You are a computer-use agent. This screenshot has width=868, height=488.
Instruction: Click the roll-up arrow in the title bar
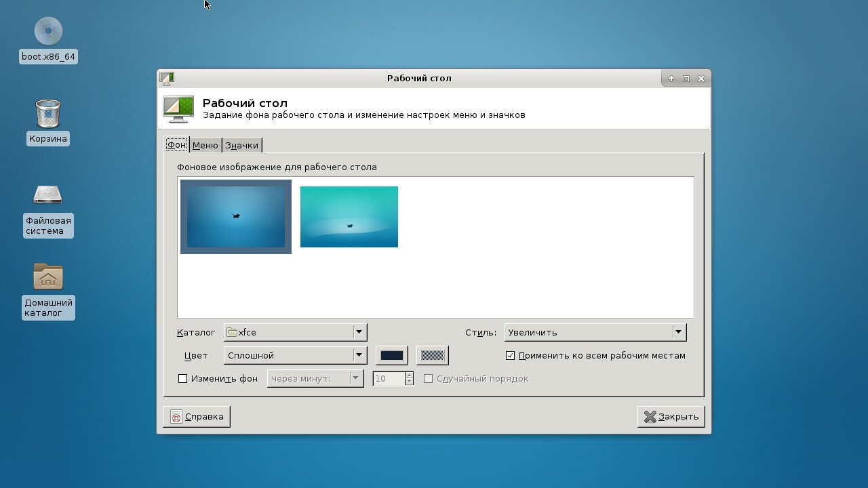[671, 79]
